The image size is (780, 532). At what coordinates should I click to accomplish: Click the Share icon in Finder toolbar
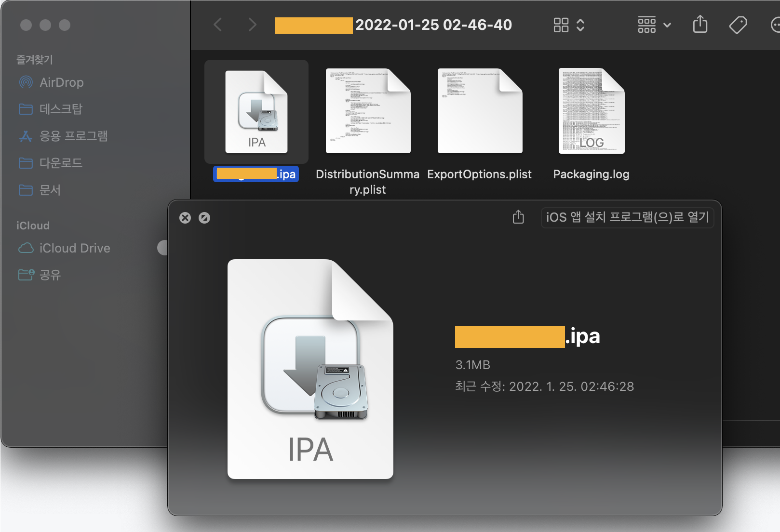click(700, 25)
